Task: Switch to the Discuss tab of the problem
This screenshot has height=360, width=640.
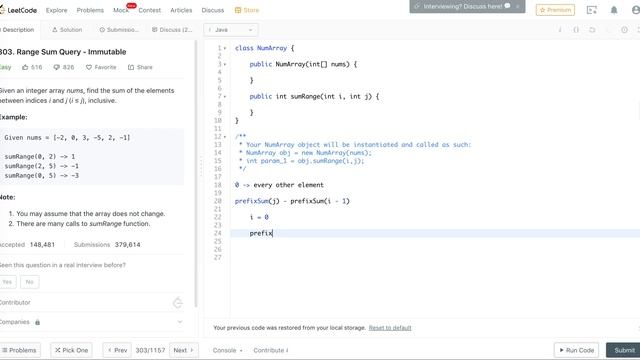Action: [172, 30]
